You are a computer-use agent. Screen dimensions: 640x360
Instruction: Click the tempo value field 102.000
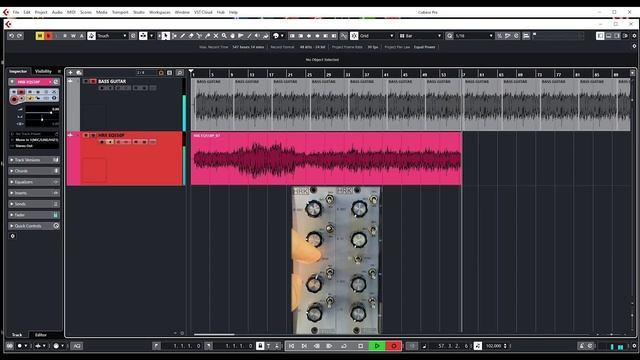(493, 346)
